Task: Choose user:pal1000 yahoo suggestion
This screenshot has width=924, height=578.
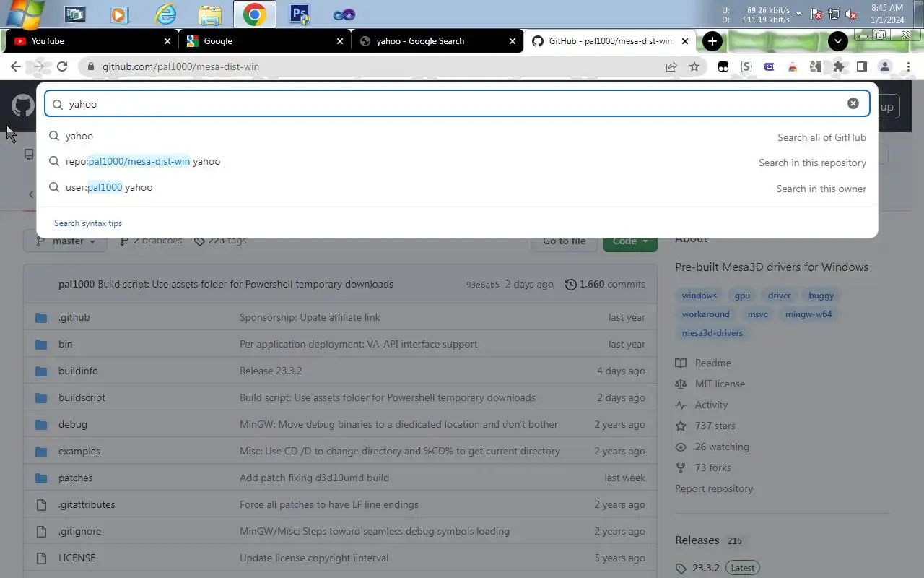Action: coord(458,188)
